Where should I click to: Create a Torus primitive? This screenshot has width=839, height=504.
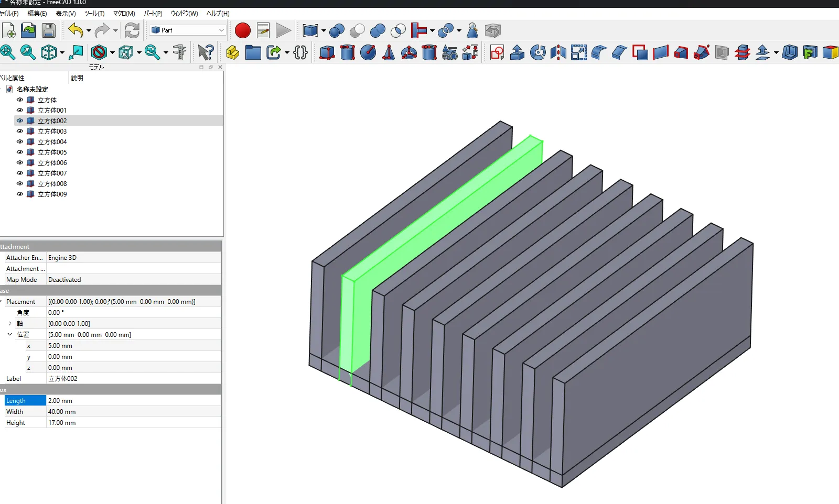tap(409, 52)
